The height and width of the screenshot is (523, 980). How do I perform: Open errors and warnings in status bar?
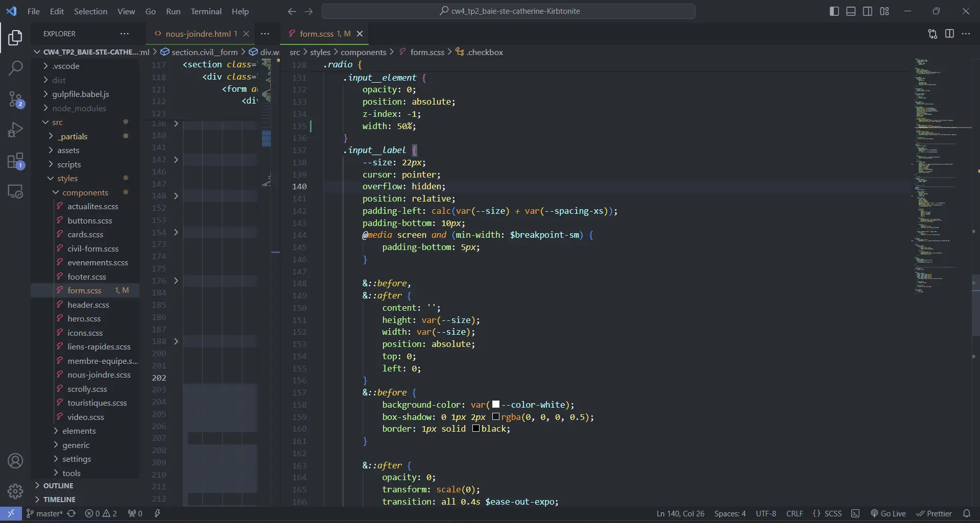click(x=101, y=513)
